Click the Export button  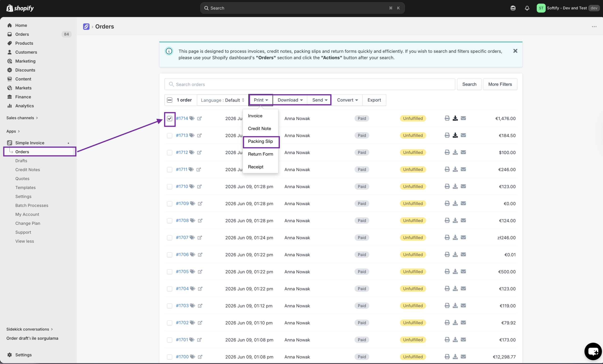click(374, 100)
